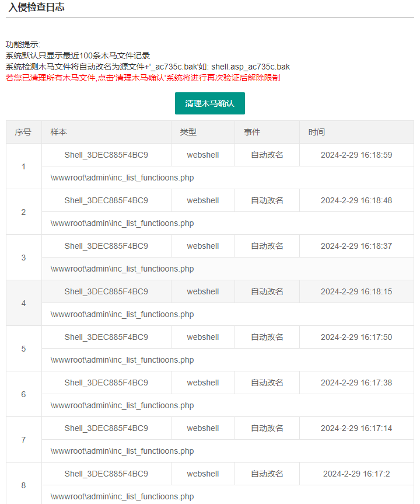
Task: Click the red warning notice text
Action: coord(143,78)
